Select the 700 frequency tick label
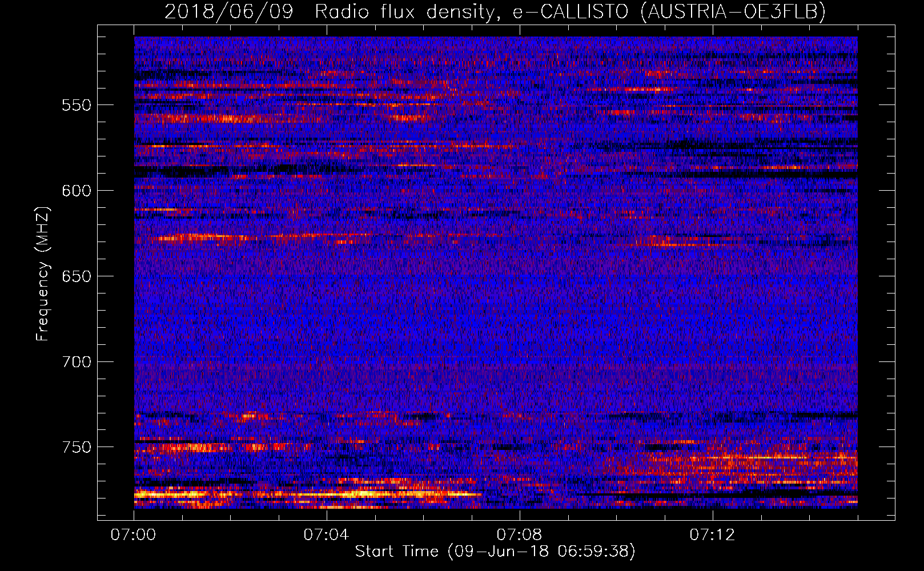The height and width of the screenshot is (571, 924). (x=77, y=363)
